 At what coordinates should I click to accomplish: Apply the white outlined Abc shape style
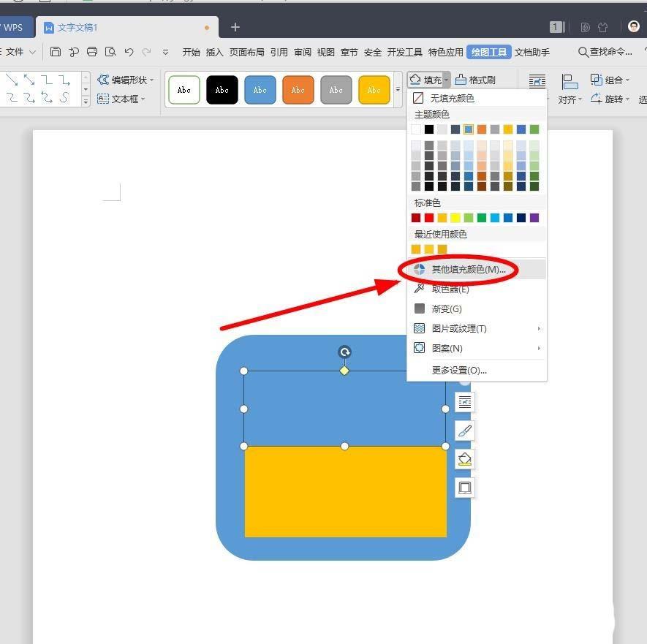click(184, 89)
